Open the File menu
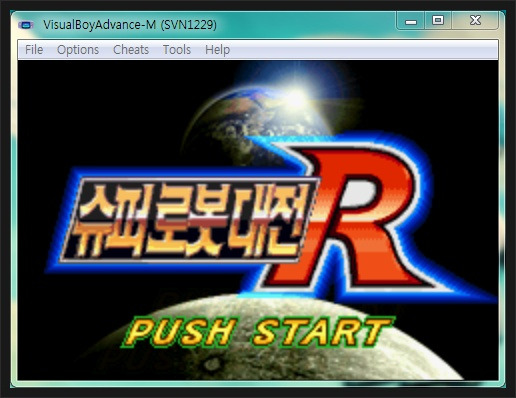Image resolution: width=516 pixels, height=398 pixels. pyautogui.click(x=34, y=50)
